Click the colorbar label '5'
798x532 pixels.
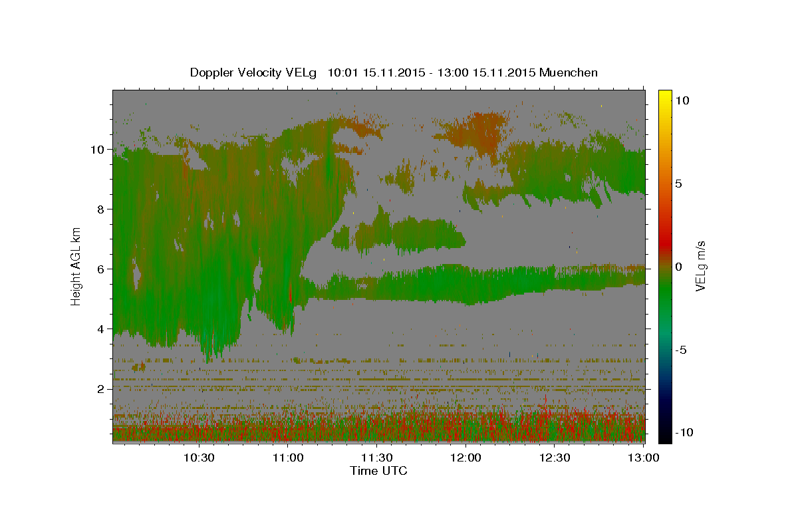678,183
